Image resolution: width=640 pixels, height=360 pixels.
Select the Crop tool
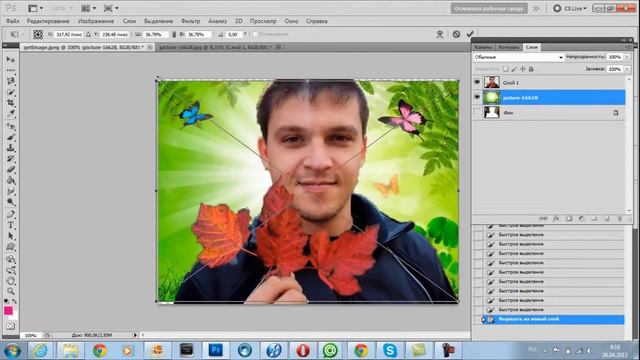pyautogui.click(x=11, y=102)
